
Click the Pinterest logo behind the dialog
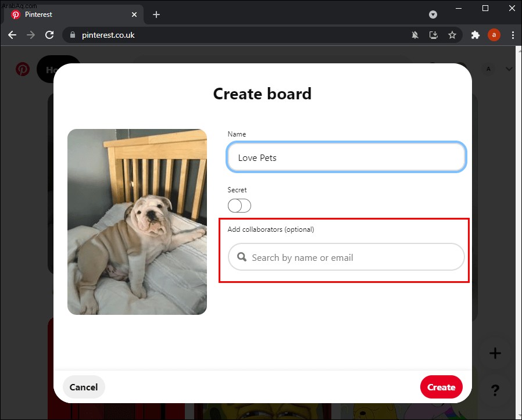23,69
